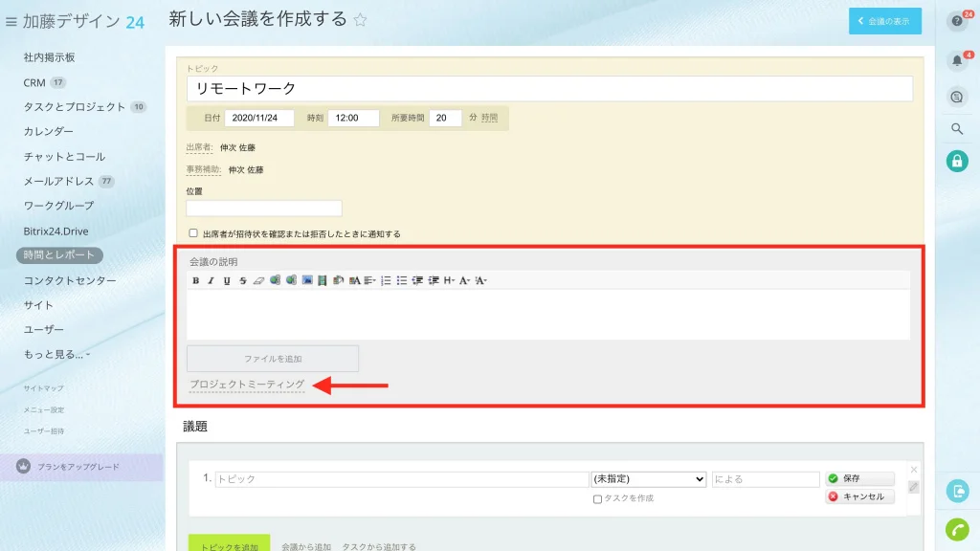Viewport: 980px width, 551px height.
Task: Switch duration unit to 時間
Action: (x=489, y=118)
